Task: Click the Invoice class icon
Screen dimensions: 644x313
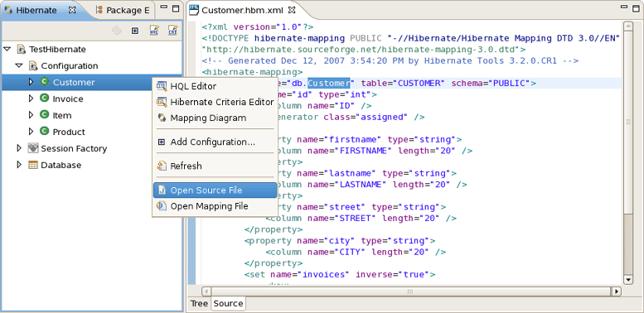Action: tap(45, 98)
